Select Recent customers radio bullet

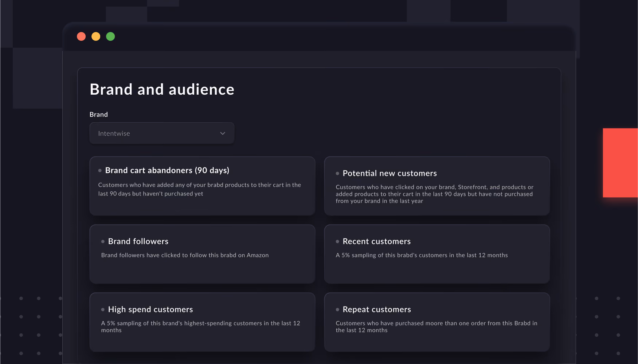[337, 241]
